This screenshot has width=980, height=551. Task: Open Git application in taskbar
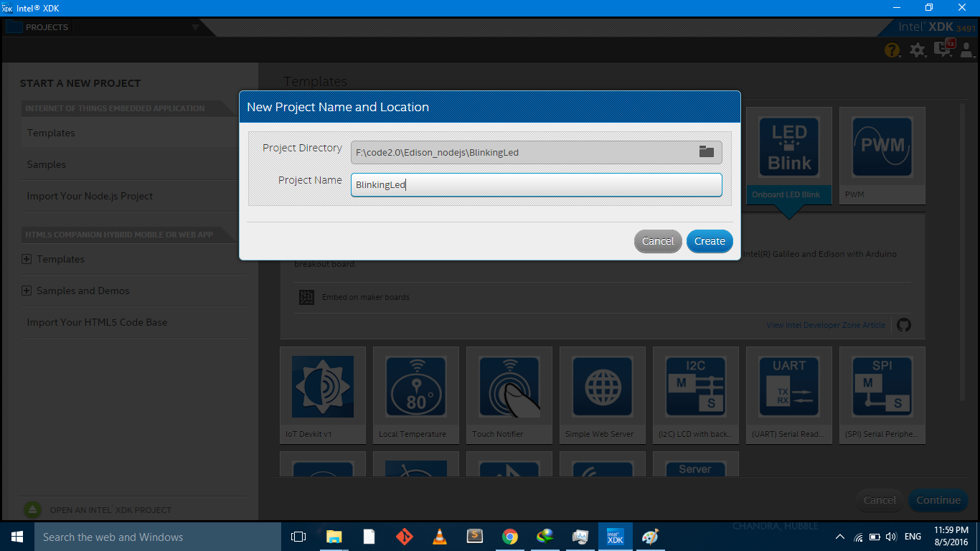404,537
